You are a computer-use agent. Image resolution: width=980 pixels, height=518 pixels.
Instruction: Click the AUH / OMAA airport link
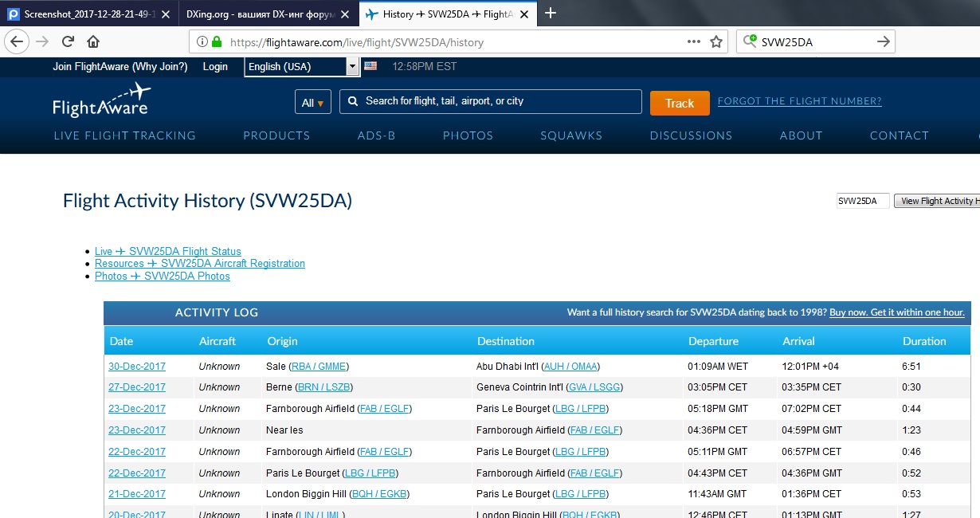(x=570, y=366)
